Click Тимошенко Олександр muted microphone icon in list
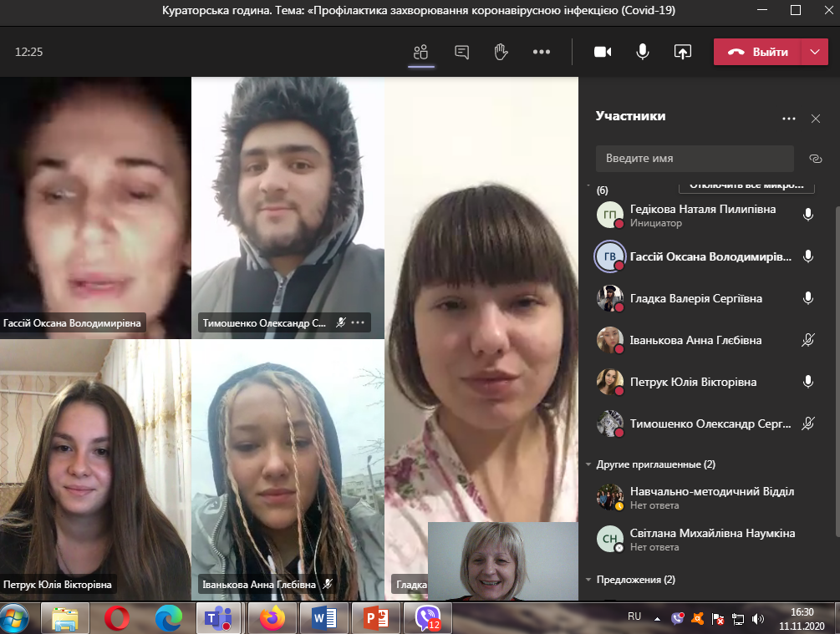Image resolution: width=840 pixels, height=634 pixels. (x=808, y=424)
